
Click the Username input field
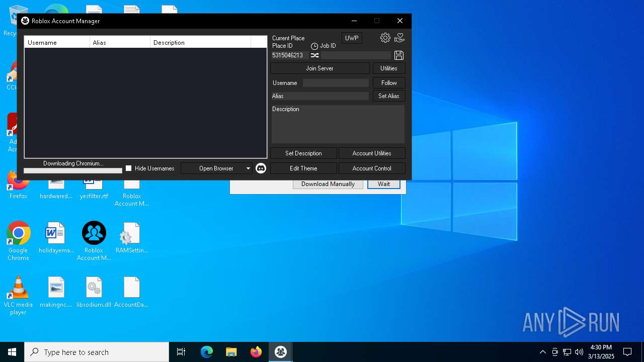(x=336, y=83)
